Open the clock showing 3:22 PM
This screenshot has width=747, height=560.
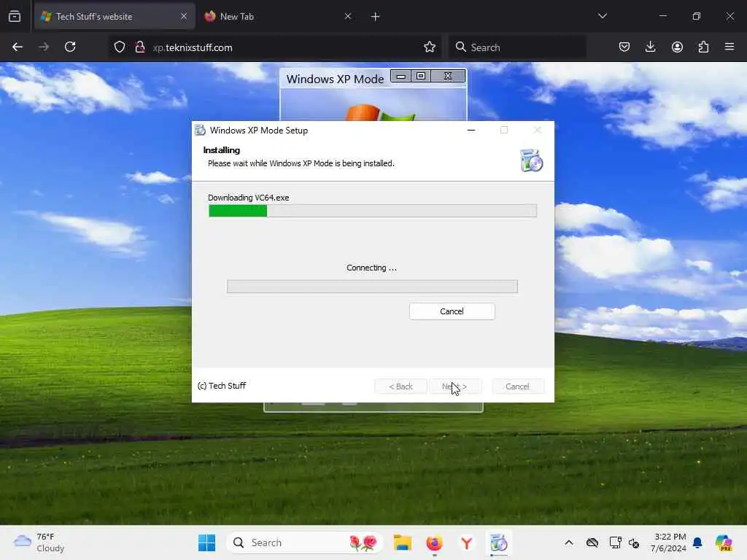(x=668, y=542)
